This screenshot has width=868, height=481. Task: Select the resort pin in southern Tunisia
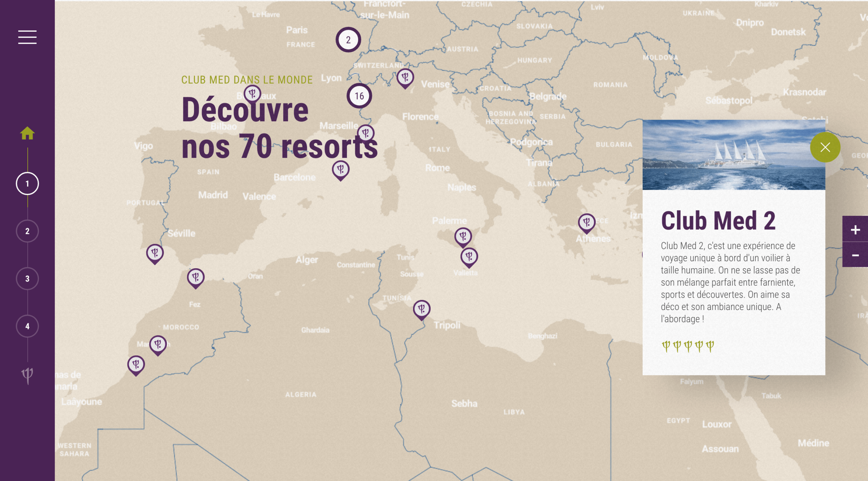[422, 310]
